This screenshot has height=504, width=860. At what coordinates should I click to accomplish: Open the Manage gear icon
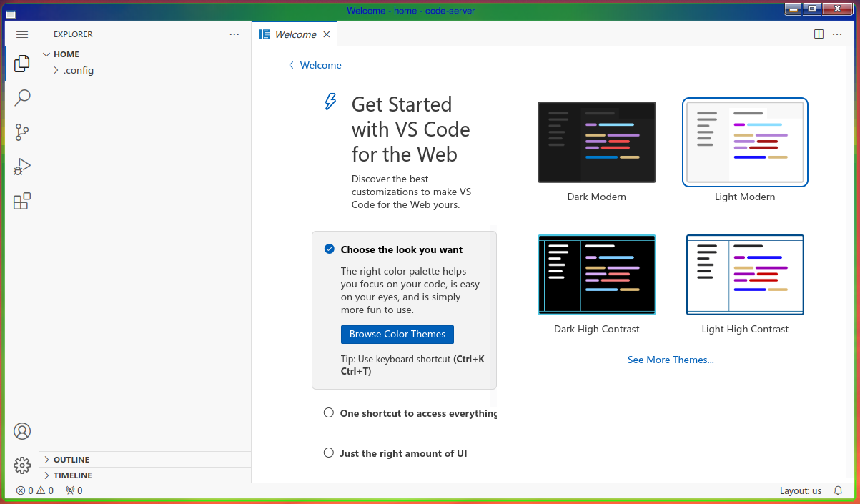22,465
